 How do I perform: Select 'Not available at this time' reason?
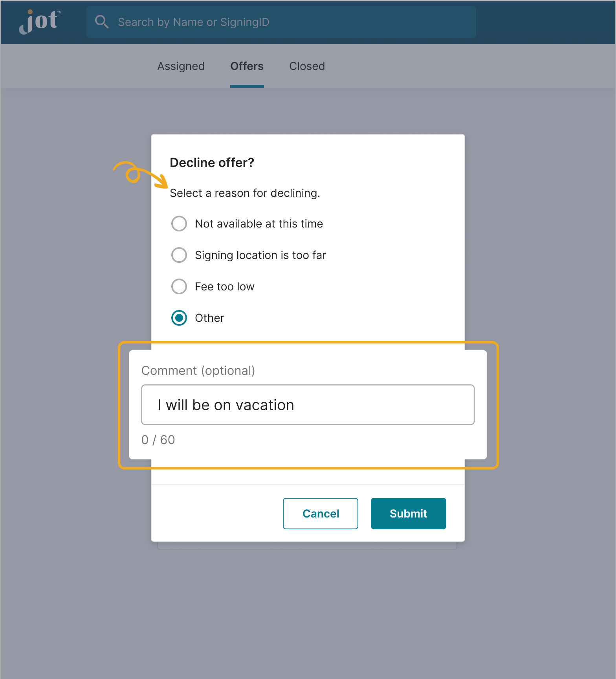click(179, 224)
